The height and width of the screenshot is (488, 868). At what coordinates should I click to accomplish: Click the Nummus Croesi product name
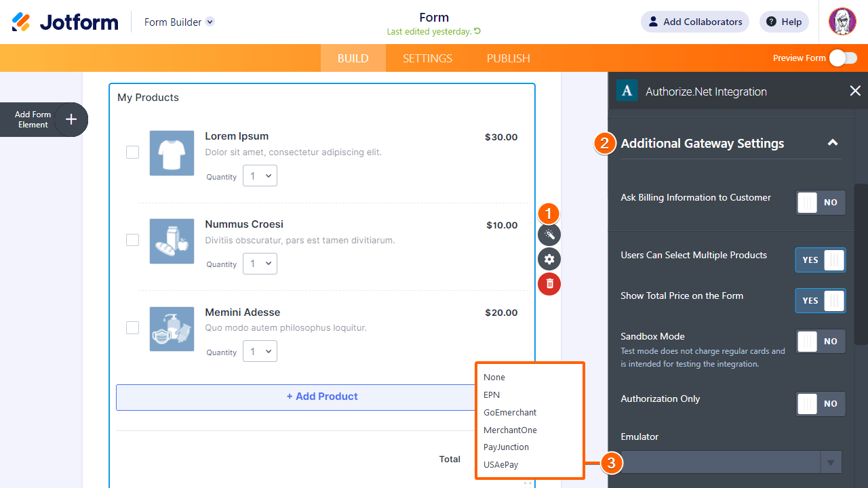pyautogui.click(x=244, y=224)
